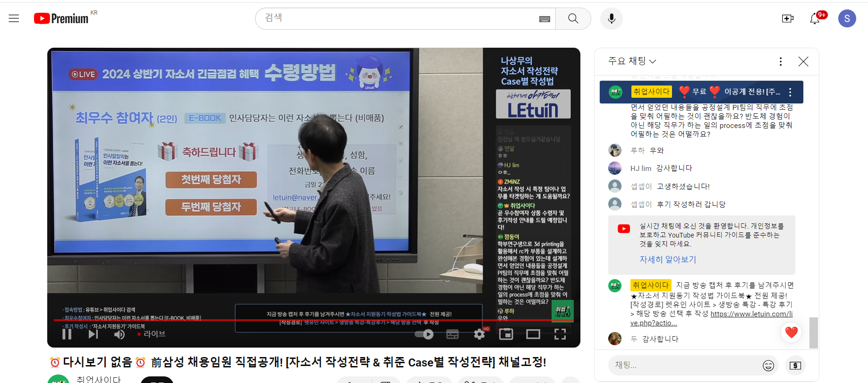The width and height of the screenshot is (868, 383).
Task: Click the 채팅... message input
Action: [x=685, y=365]
